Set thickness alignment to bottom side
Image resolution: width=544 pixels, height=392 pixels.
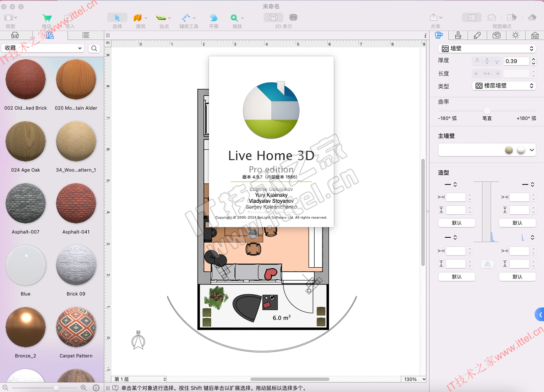(x=496, y=61)
